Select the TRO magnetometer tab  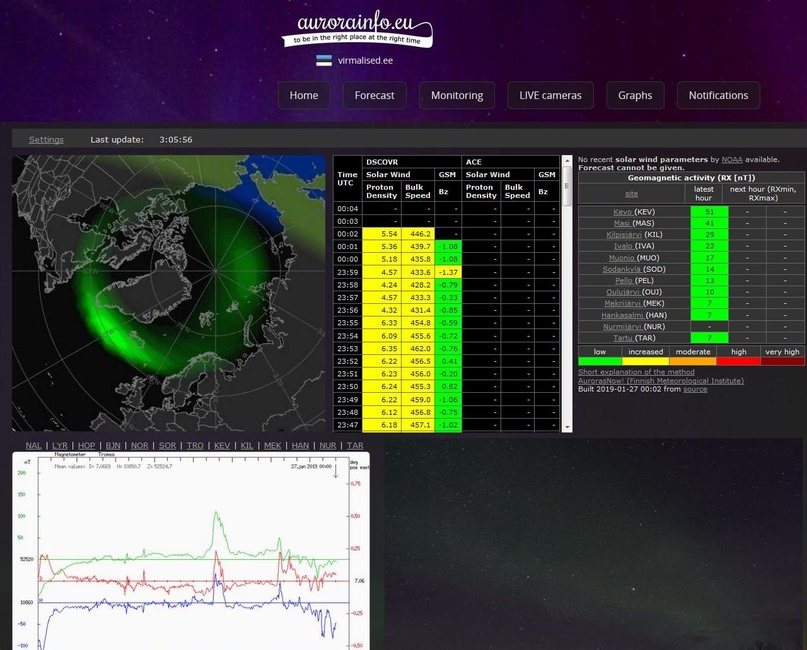click(195, 446)
